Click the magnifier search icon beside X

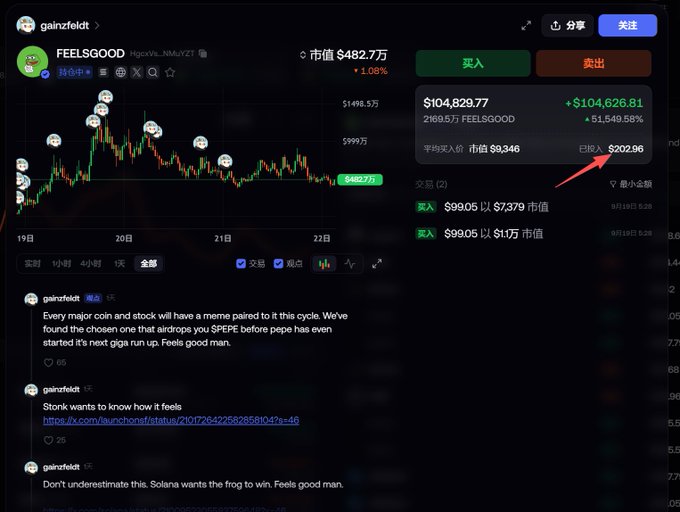point(153,72)
